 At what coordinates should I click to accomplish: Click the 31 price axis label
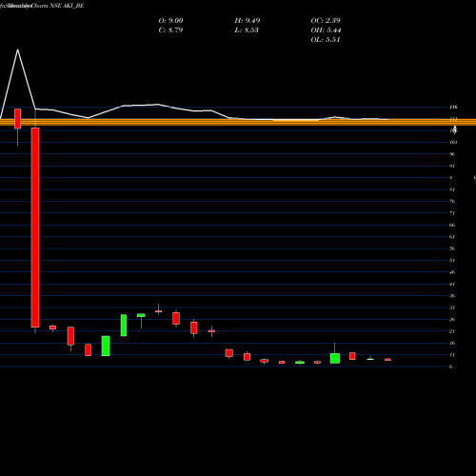tap(452, 307)
